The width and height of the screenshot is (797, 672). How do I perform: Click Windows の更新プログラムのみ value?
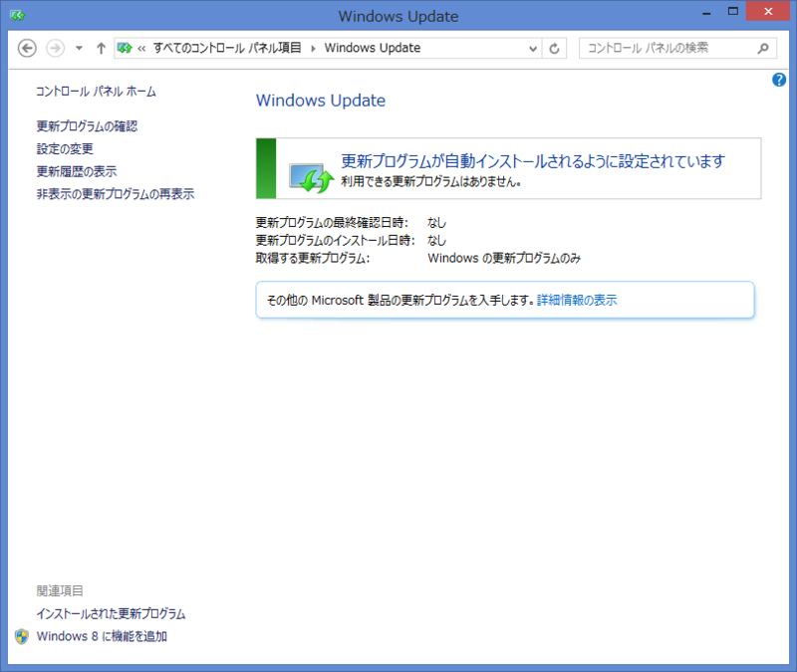coord(504,258)
